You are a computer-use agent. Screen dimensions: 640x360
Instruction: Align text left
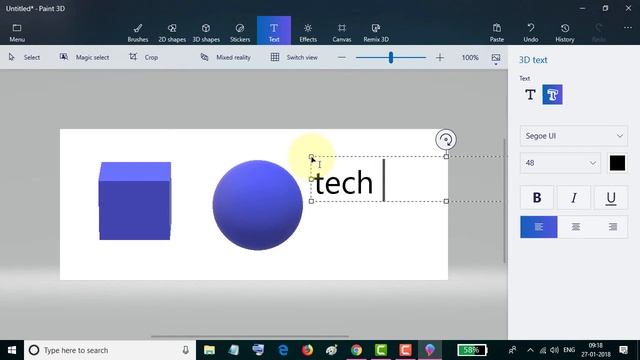[x=538, y=227]
